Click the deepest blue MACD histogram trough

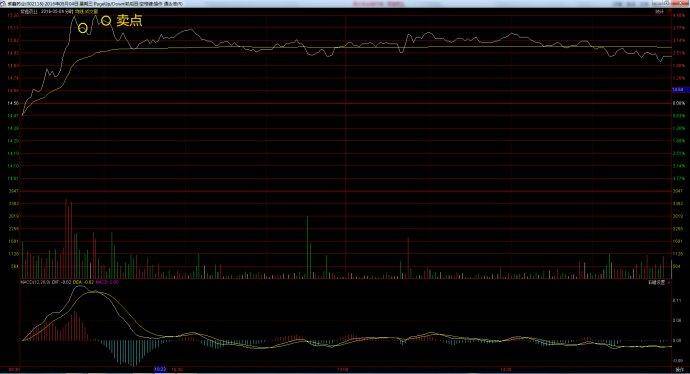(x=132, y=353)
